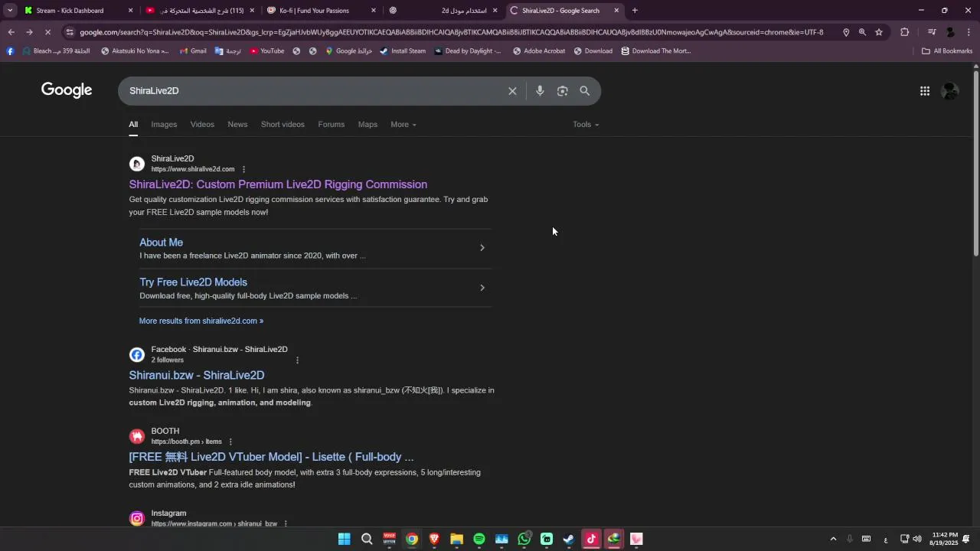Open Spotify from the taskbar
This screenshot has height=551, width=980.
point(479,540)
